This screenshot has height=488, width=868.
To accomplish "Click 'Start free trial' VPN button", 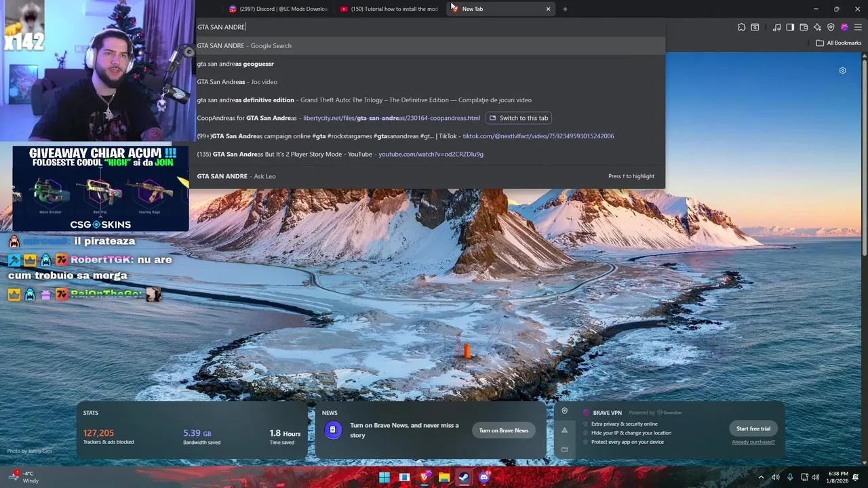I will pyautogui.click(x=753, y=428).
